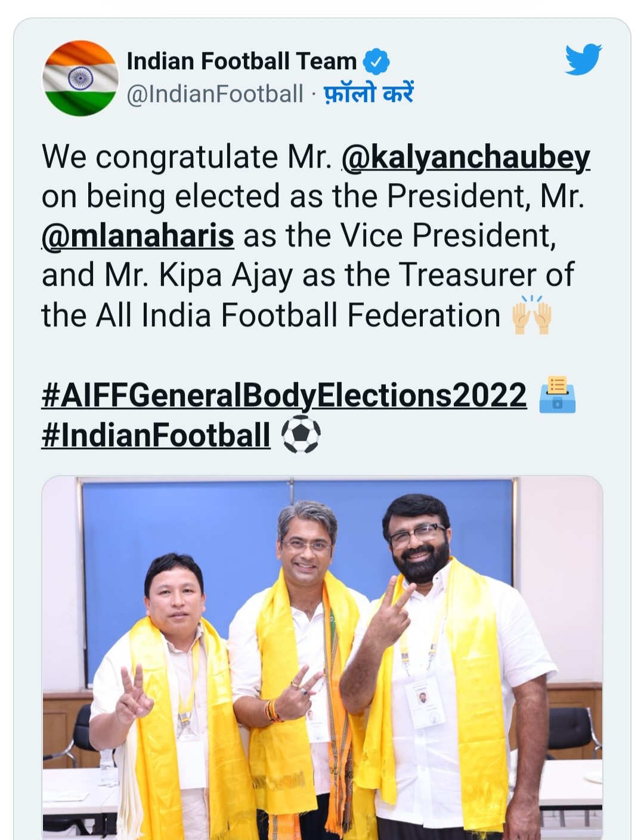Screen dimensions: 644x840
Task: Open the #IndianFootball hashtag
Action: coord(156,435)
